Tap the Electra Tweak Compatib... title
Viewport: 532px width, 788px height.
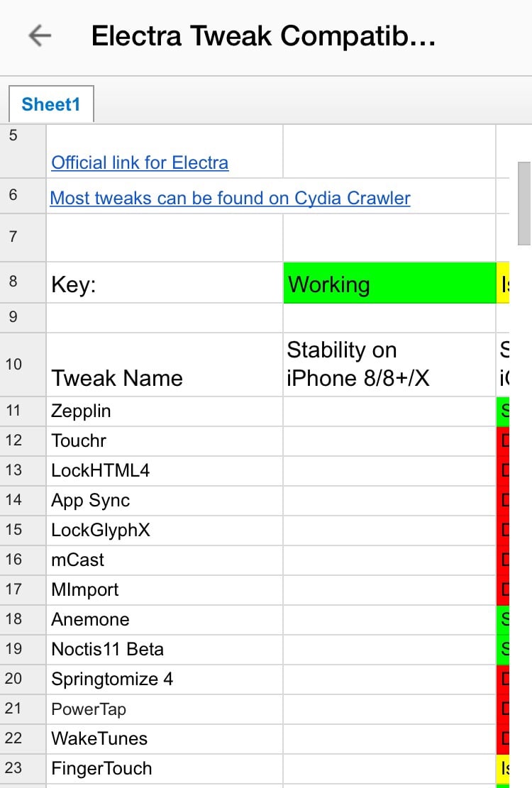pos(263,36)
